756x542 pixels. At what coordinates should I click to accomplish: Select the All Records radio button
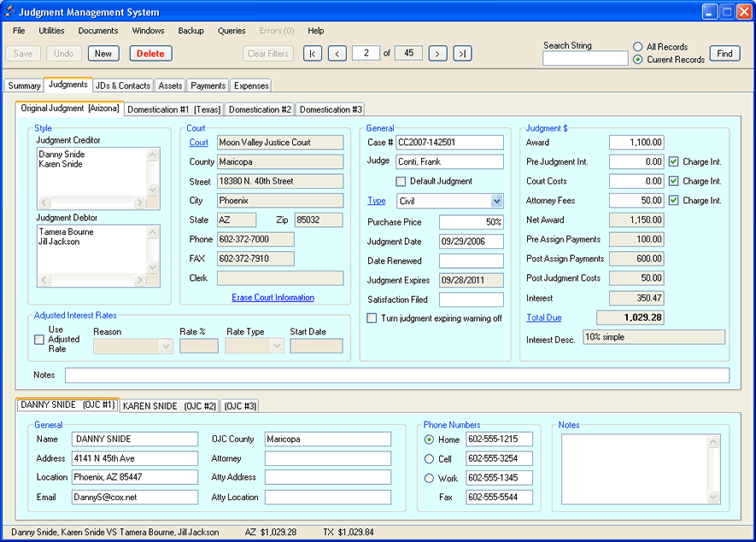[x=638, y=47]
